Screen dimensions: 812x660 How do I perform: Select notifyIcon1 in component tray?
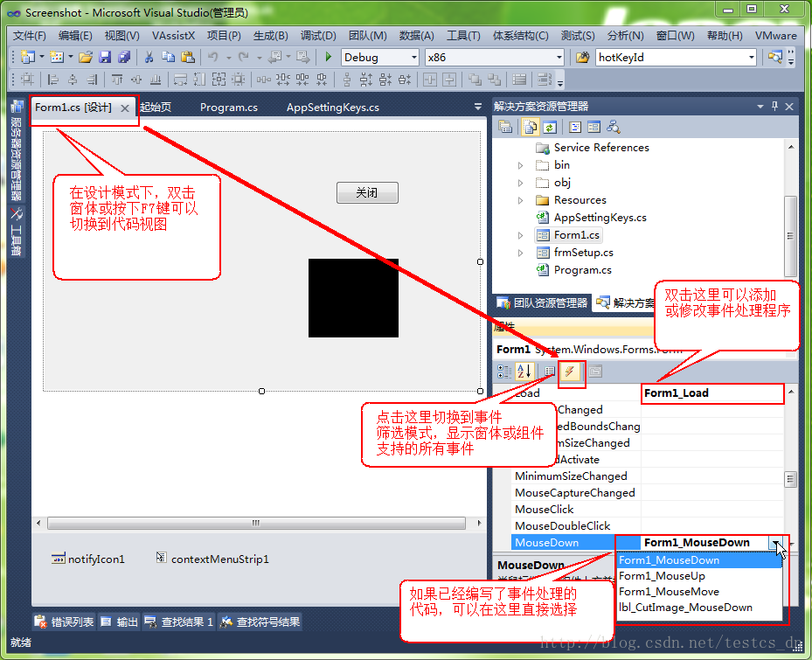[88, 559]
